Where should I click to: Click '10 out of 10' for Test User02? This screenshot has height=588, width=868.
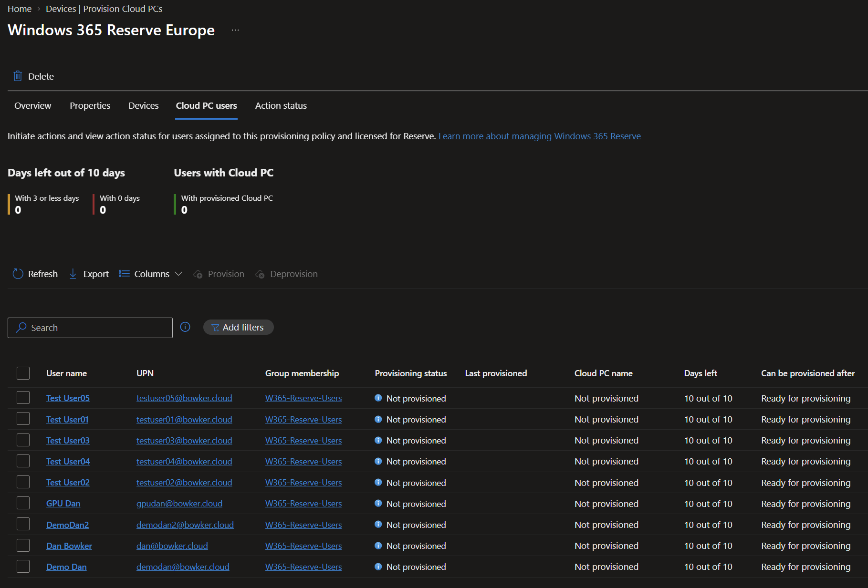pos(708,483)
